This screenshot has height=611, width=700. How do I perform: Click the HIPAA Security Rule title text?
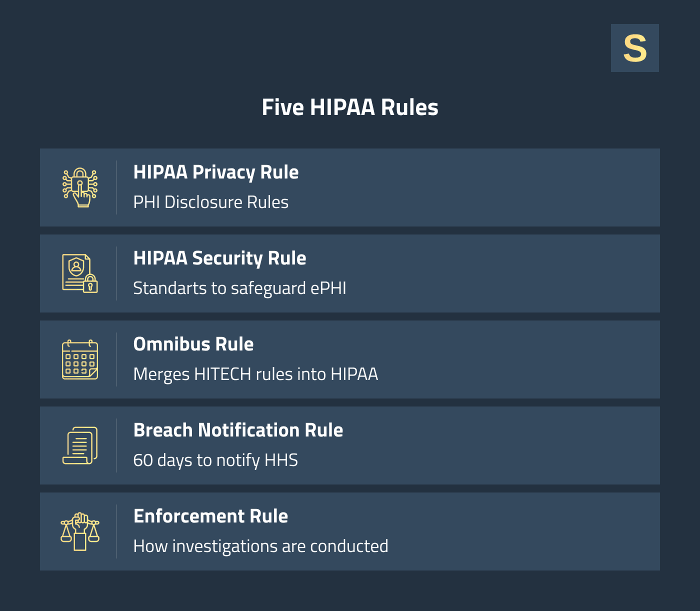click(219, 258)
